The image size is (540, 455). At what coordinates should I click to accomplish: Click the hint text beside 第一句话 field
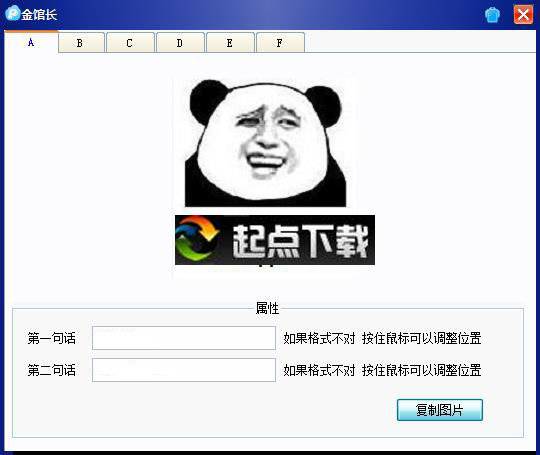click(382, 338)
